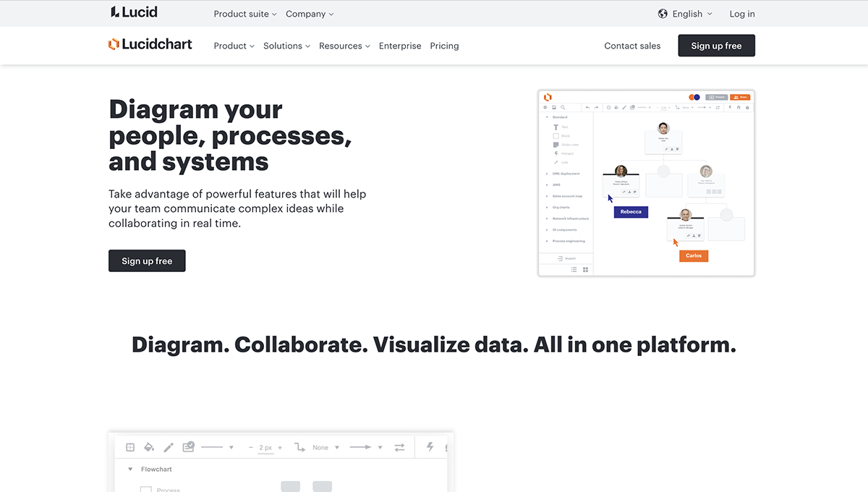868x492 pixels.
Task: Open the line style dropdown next to the line icon
Action: click(231, 447)
